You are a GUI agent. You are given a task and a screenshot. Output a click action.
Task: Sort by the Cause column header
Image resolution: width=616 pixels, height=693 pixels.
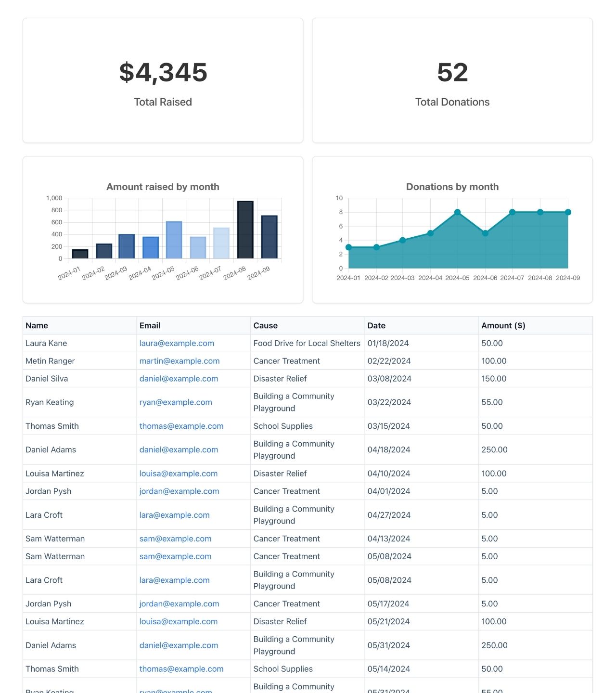[x=265, y=325]
